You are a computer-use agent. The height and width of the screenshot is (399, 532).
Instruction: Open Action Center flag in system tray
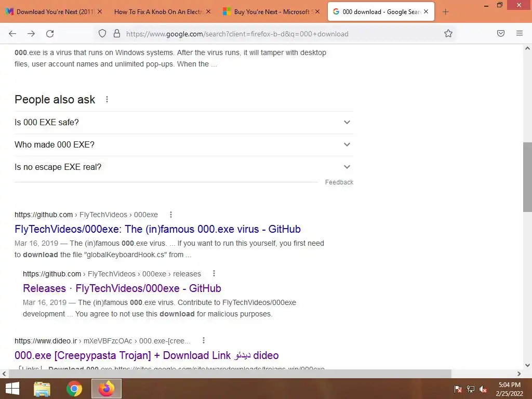pos(458,389)
